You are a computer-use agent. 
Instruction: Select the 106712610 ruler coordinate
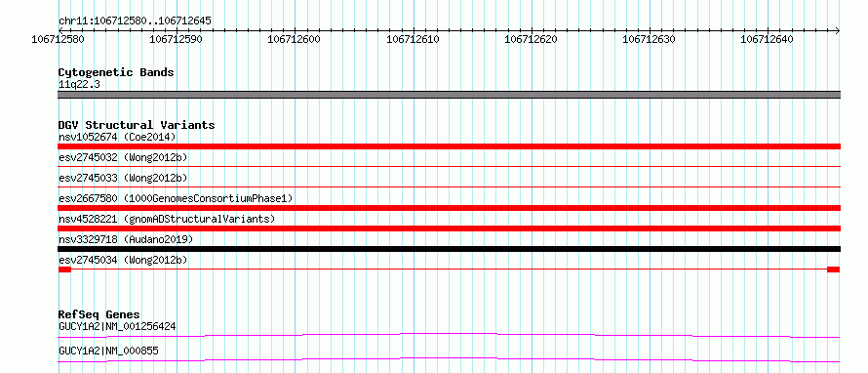[x=413, y=39]
